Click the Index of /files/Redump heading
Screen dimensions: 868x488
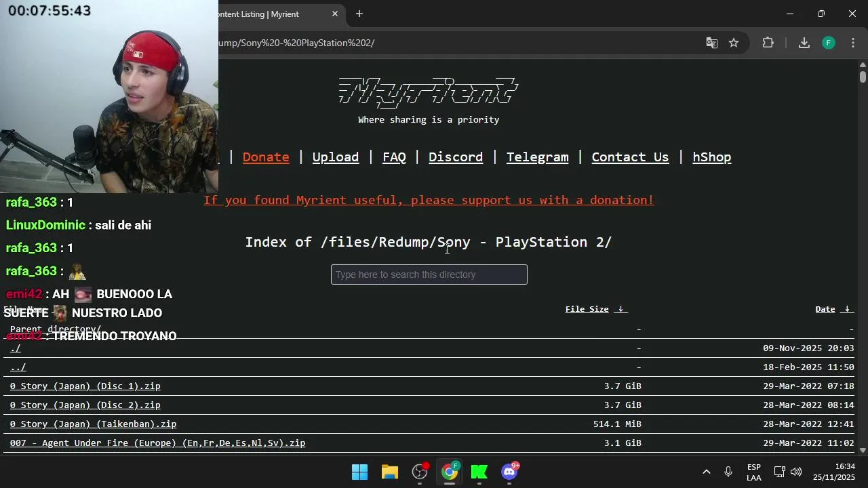tap(429, 242)
